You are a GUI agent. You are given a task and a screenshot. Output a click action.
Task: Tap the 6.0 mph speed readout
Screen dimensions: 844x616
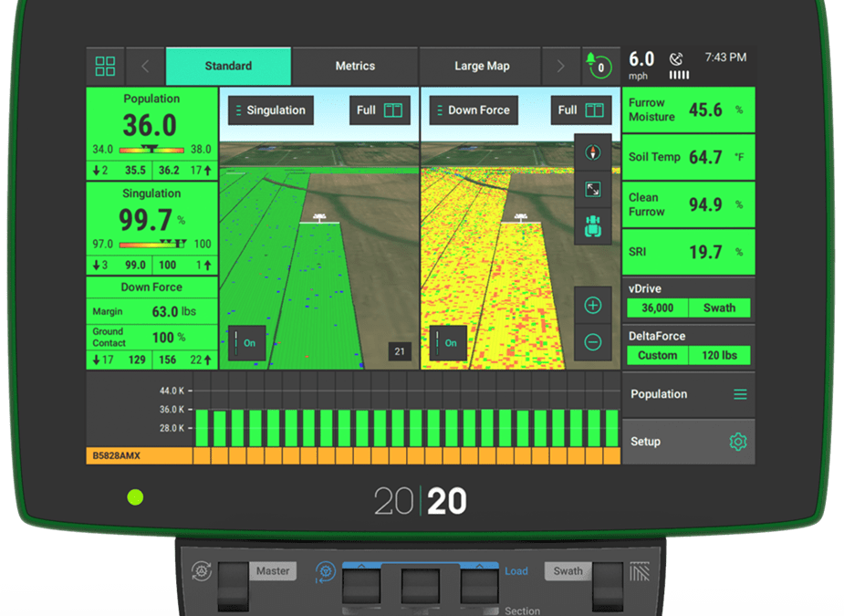pos(641,66)
